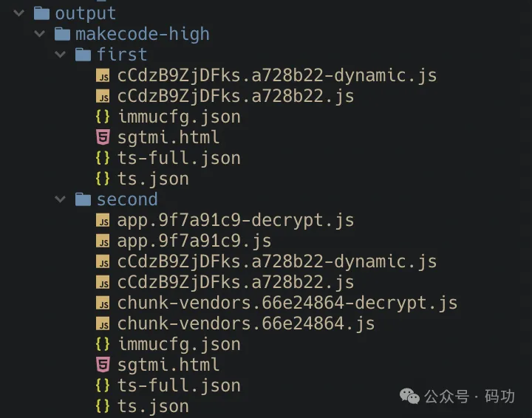The image size is (532, 418).
Task: Click the JS icon of app.9f7a91c9-decrypt.js
Action: tap(103, 220)
